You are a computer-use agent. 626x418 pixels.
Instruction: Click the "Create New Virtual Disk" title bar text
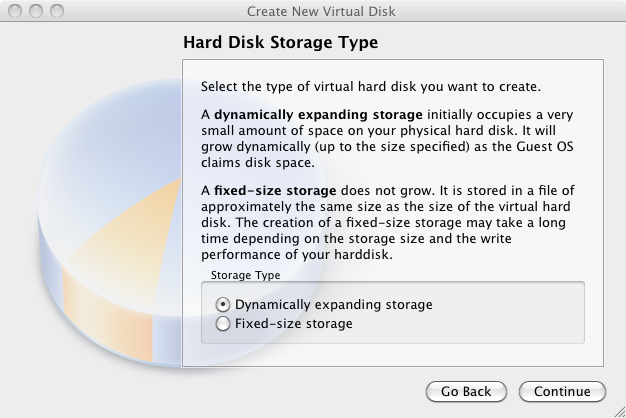click(x=321, y=11)
